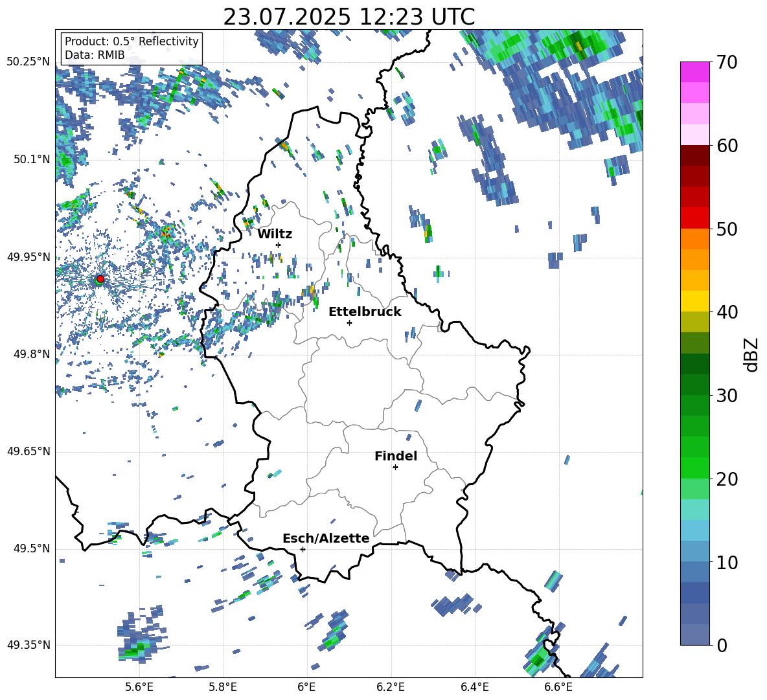The height and width of the screenshot is (700, 767).
Task: Click the timestamp title 23.07.2025 12:23 UTC
Action: coord(349,17)
